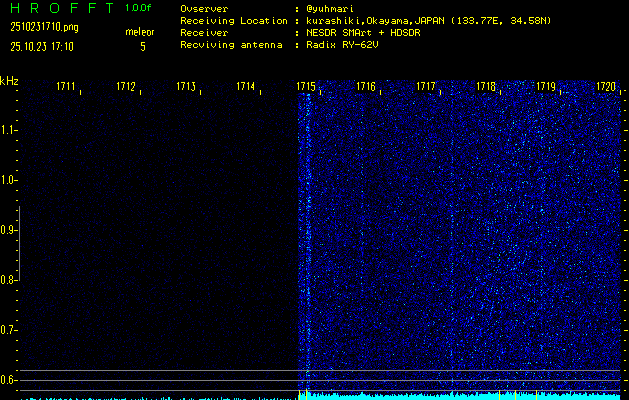Click the 1.0.0f version number
This screenshot has height=400, width=629.
[139, 8]
